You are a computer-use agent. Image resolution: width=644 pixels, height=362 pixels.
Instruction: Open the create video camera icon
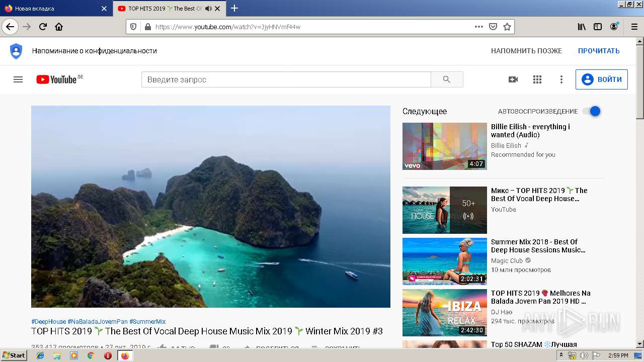click(513, 79)
